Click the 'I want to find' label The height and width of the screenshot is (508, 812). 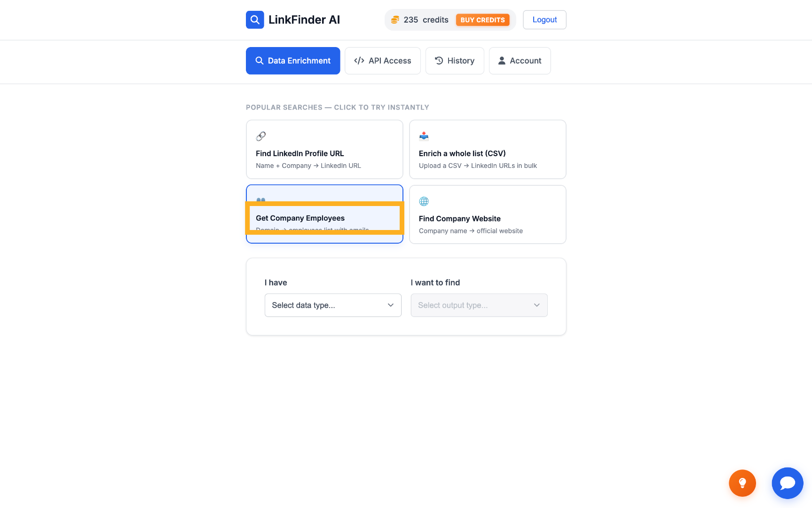(435, 283)
